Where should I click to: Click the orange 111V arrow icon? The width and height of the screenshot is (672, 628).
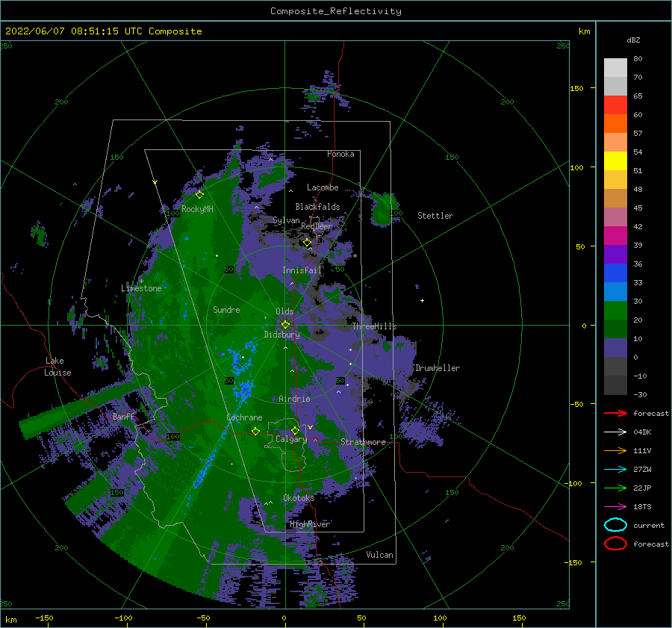615,450
